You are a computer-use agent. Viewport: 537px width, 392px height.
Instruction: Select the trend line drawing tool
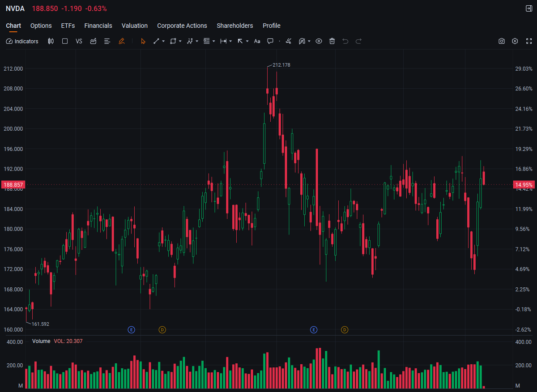coord(156,41)
